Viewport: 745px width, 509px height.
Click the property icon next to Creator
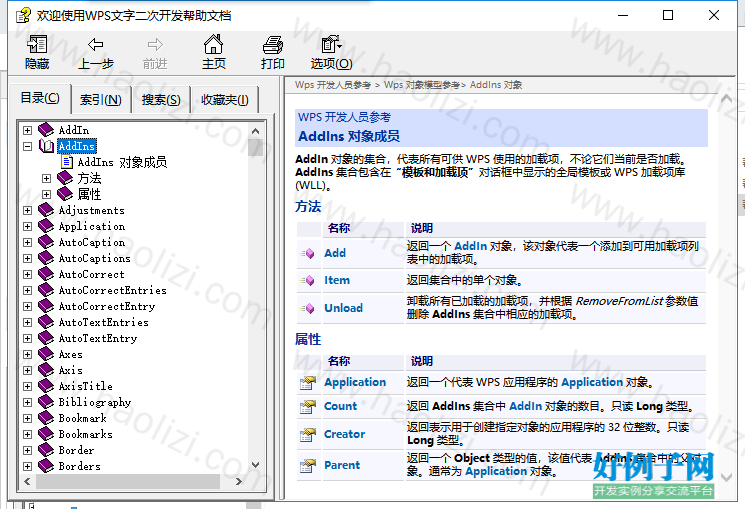click(x=308, y=434)
